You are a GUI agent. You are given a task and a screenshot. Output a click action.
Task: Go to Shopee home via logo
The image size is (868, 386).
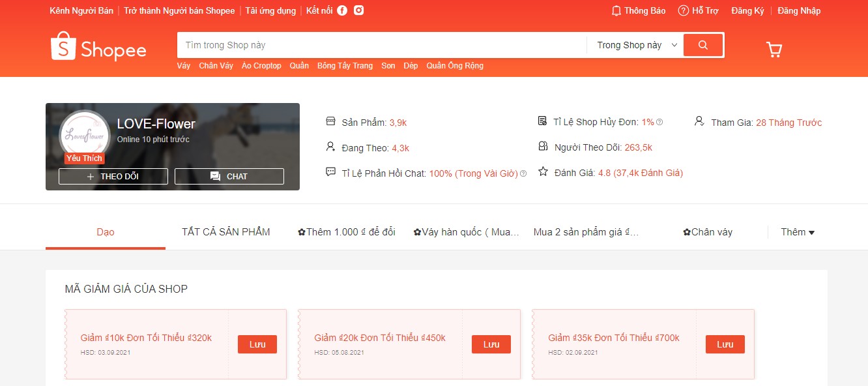point(98,47)
